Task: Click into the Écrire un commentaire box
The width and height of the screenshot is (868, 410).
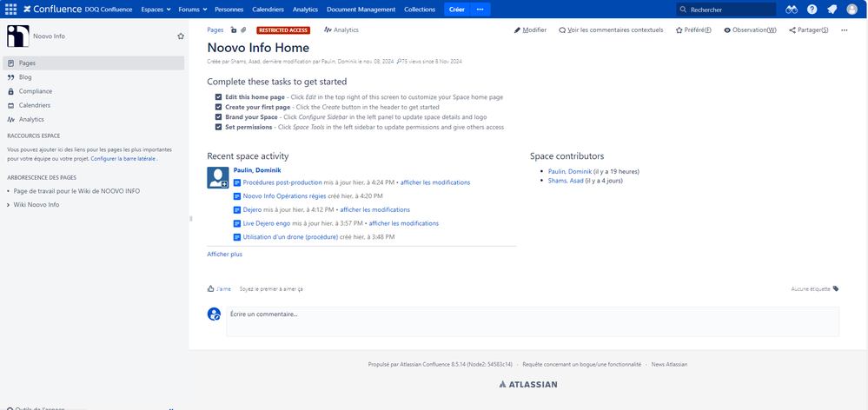Action: tap(533, 321)
